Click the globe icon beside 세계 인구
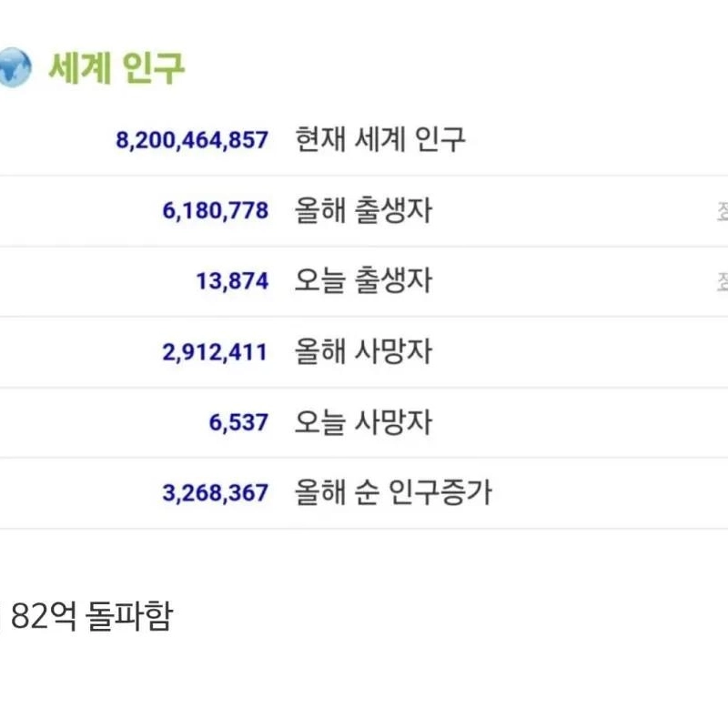The height and width of the screenshot is (728, 728). [x=15, y=68]
